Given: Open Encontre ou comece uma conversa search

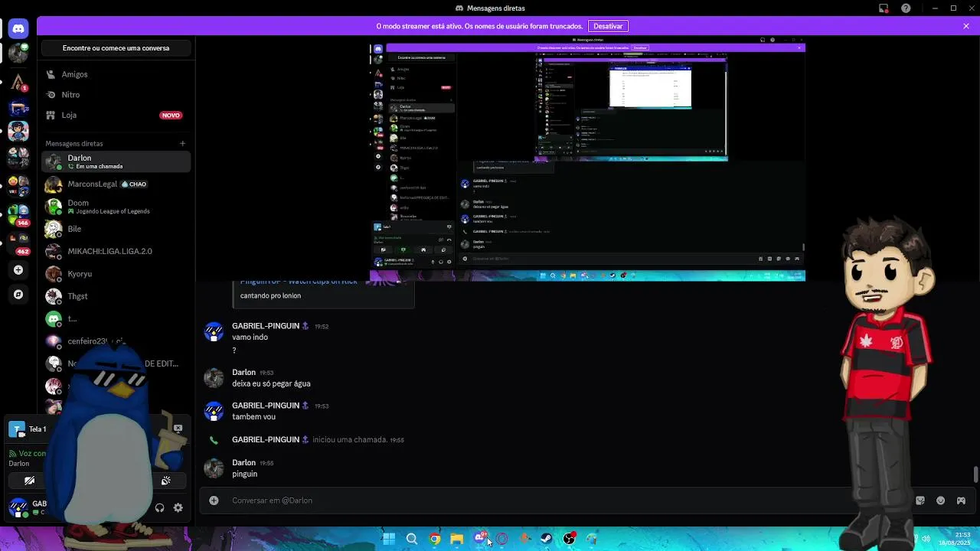Looking at the screenshot, I should 116,48.
